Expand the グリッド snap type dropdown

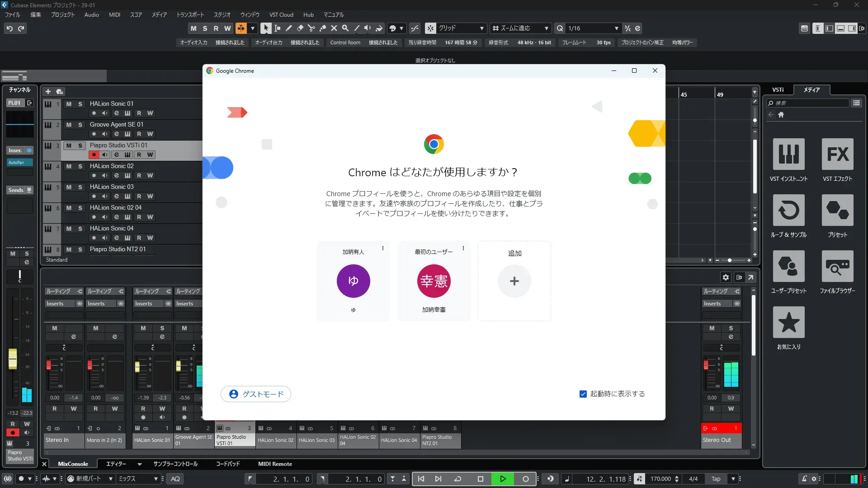point(481,28)
